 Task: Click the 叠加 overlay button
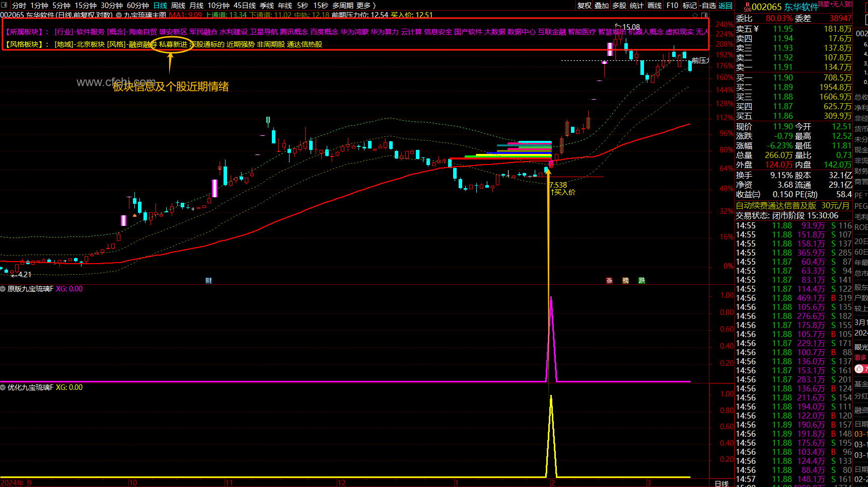pyautogui.click(x=602, y=5)
